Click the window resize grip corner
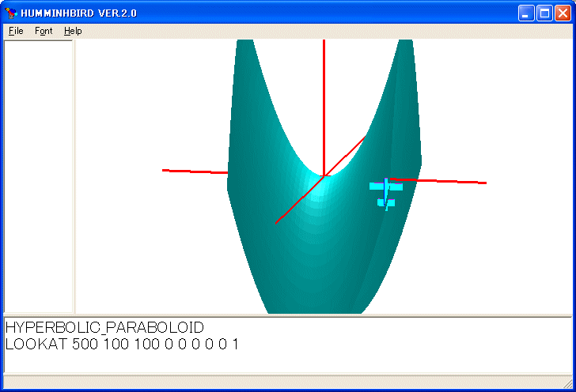The height and width of the screenshot is (392, 576). pyautogui.click(x=568, y=383)
